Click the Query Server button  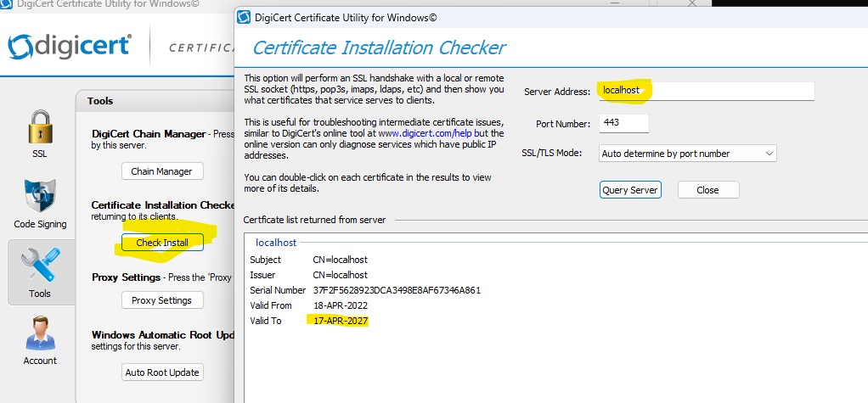click(630, 189)
